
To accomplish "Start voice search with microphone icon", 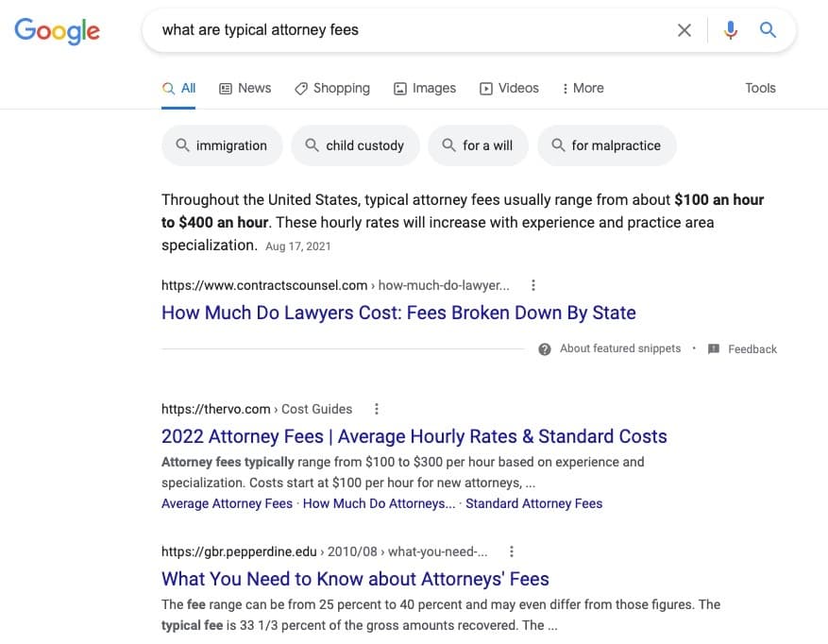I will click(x=730, y=30).
